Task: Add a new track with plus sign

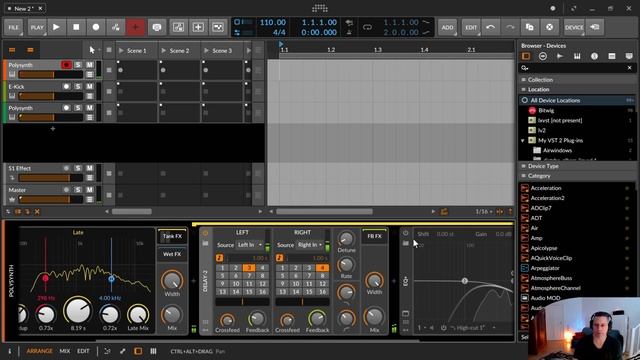Action: 53,129
